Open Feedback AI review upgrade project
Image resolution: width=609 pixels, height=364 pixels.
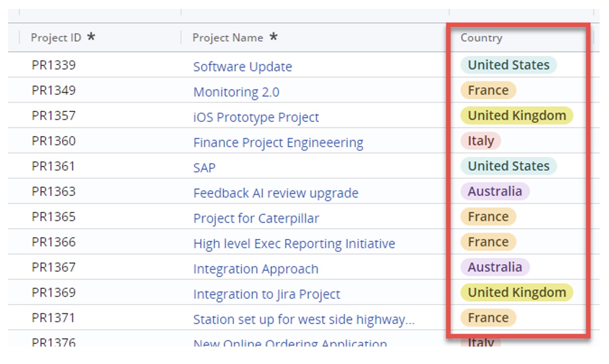pyautogui.click(x=275, y=193)
